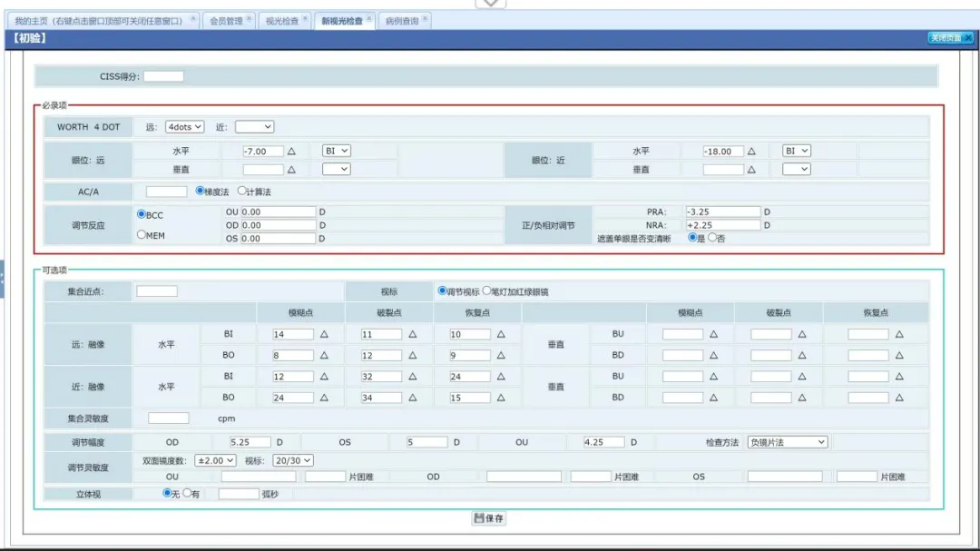Click the prism triangle beside -18.00
Viewport: 980px width, 551px height.
tap(751, 152)
